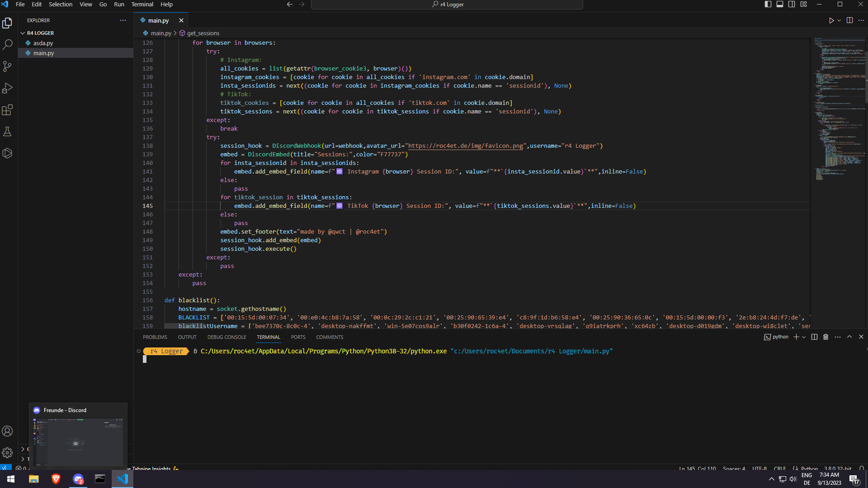Switch to the Debug Console tab
The image size is (868, 488).
226,337
